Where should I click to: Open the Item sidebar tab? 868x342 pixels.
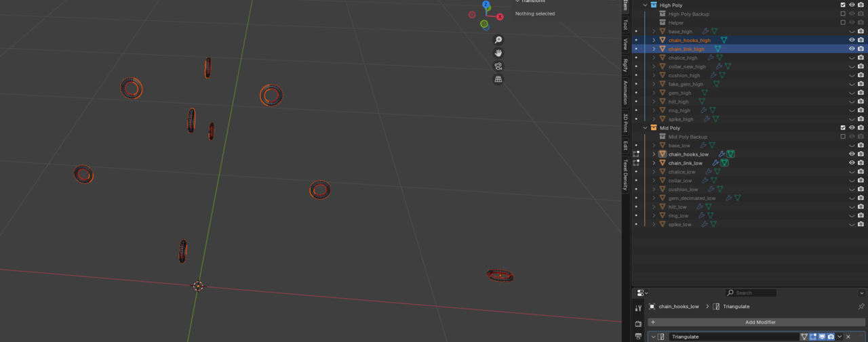(625, 5)
